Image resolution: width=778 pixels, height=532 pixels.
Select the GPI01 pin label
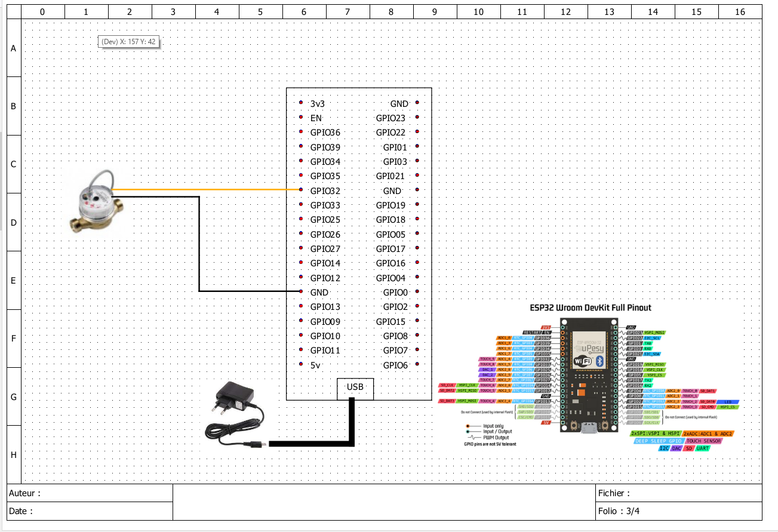tap(395, 147)
